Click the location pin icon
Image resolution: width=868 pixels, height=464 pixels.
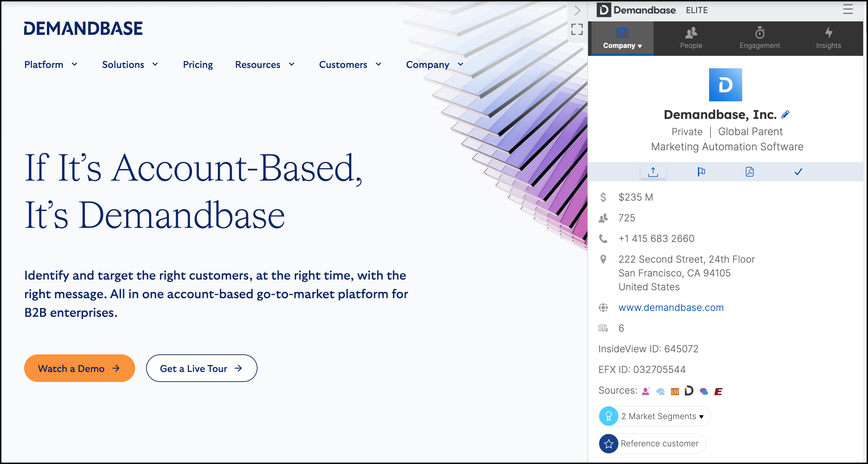[603, 259]
